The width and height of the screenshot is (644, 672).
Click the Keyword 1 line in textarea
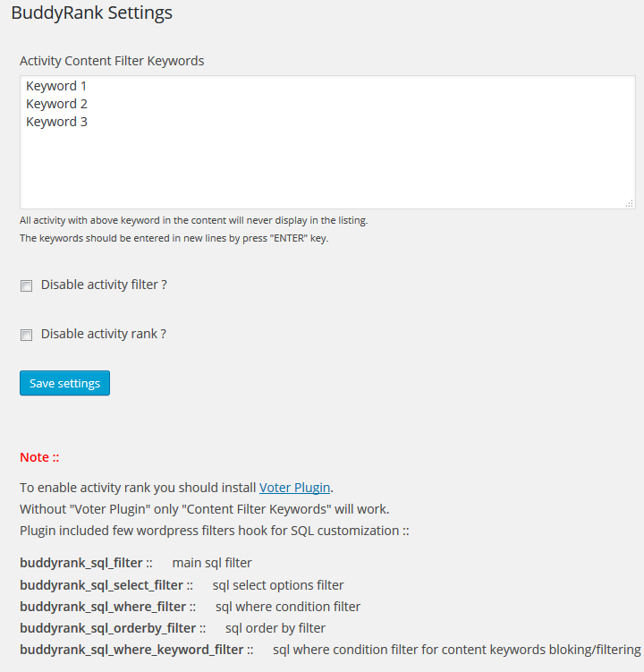tap(56, 86)
